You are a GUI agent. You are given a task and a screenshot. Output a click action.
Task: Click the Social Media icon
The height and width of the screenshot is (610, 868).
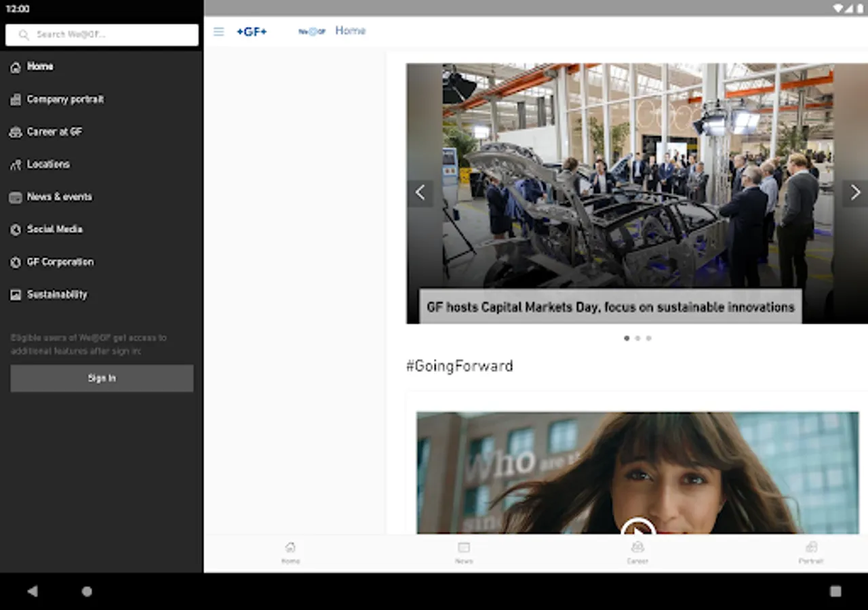point(16,230)
